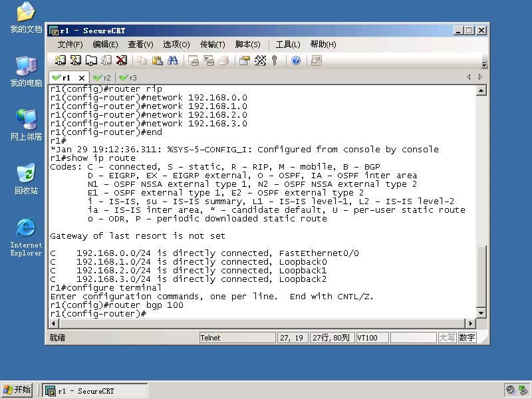The height and width of the screenshot is (399, 532).
Task: Click the 就绪 status text
Action: click(57, 338)
